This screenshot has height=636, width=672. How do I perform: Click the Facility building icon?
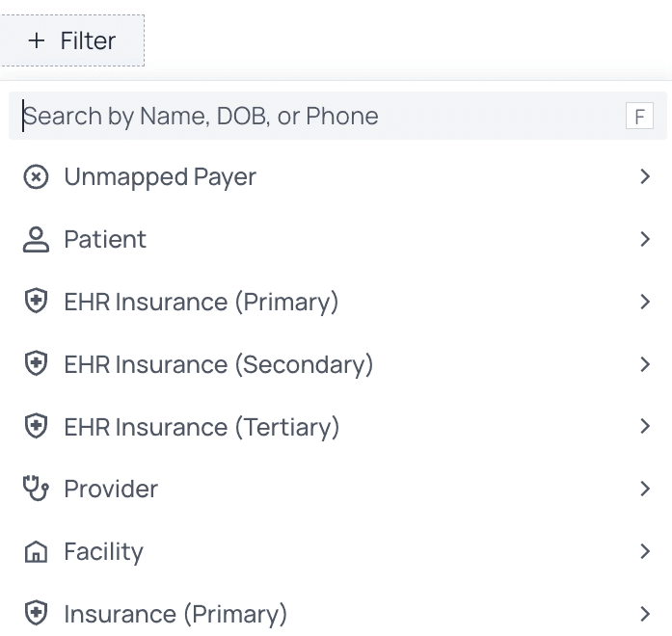coord(36,552)
